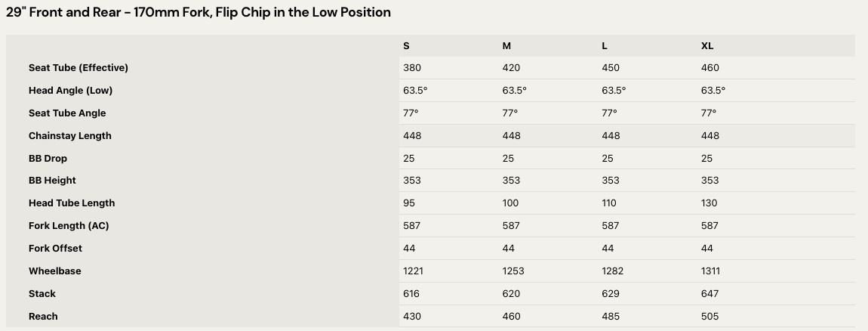Click the Seat Tube Angle row label
The image size is (868, 331).
pos(67,113)
